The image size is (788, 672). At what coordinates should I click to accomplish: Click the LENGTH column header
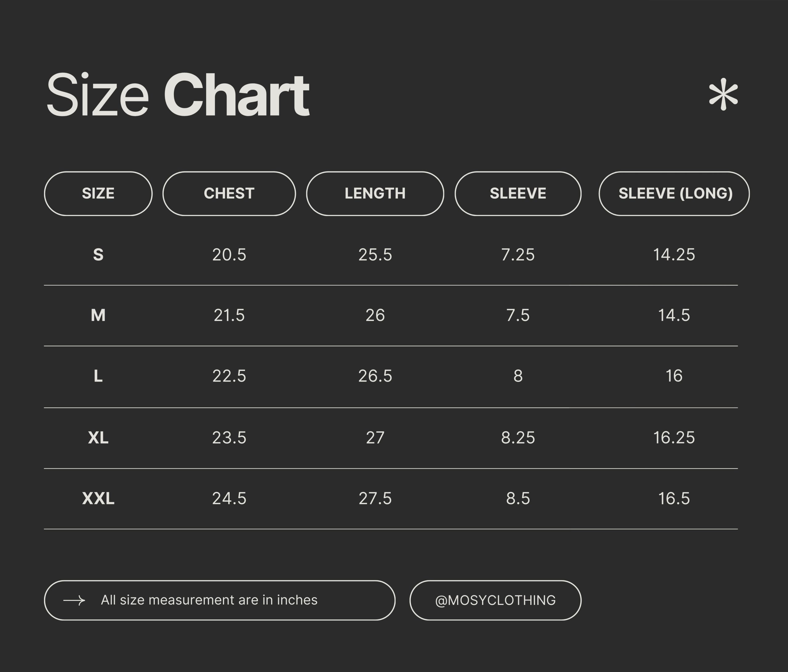coord(375,194)
